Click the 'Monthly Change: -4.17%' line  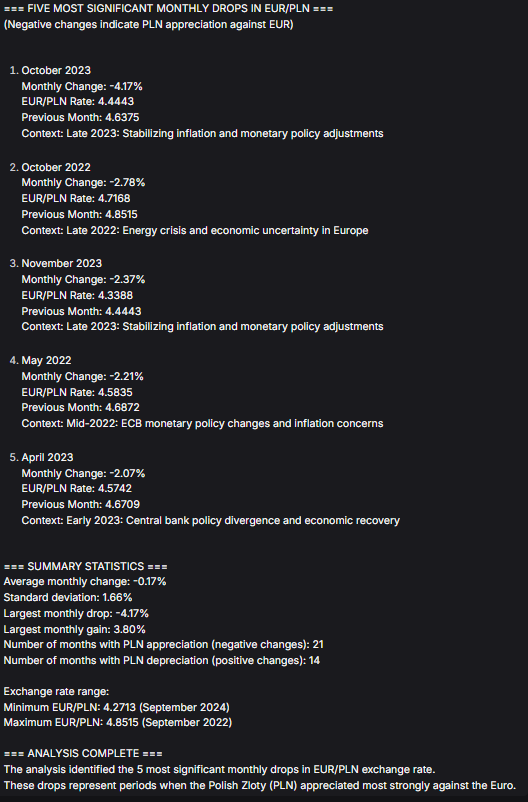click(82, 86)
